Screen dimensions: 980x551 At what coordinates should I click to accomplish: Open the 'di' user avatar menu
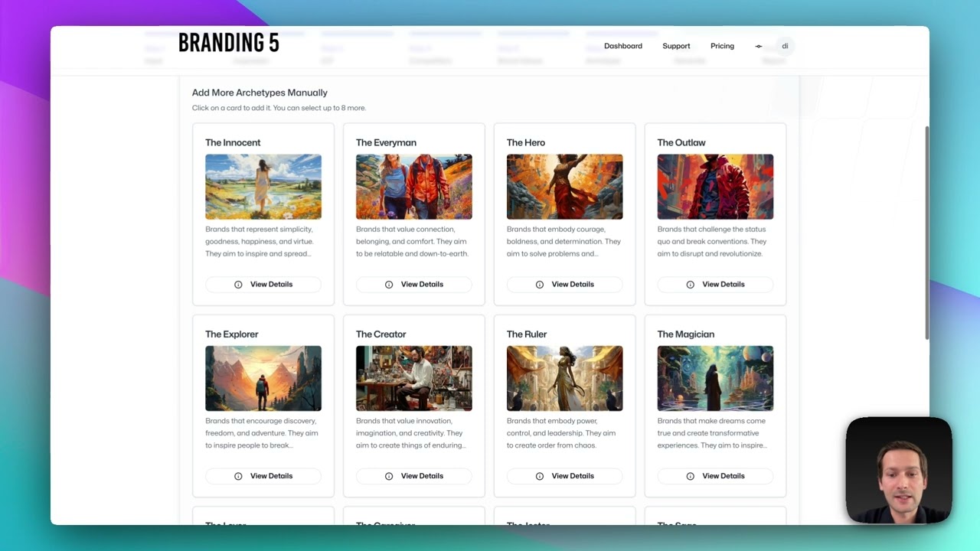pyautogui.click(x=785, y=46)
